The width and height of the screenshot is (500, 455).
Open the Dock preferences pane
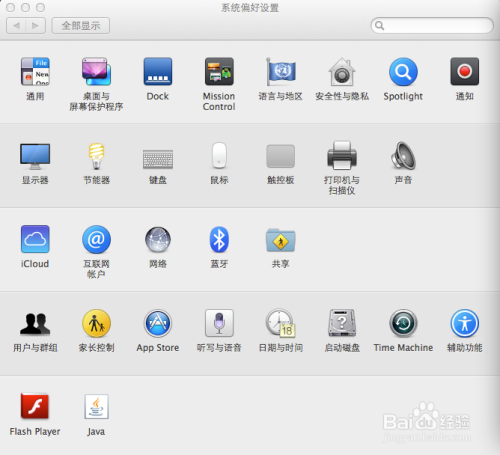click(158, 72)
